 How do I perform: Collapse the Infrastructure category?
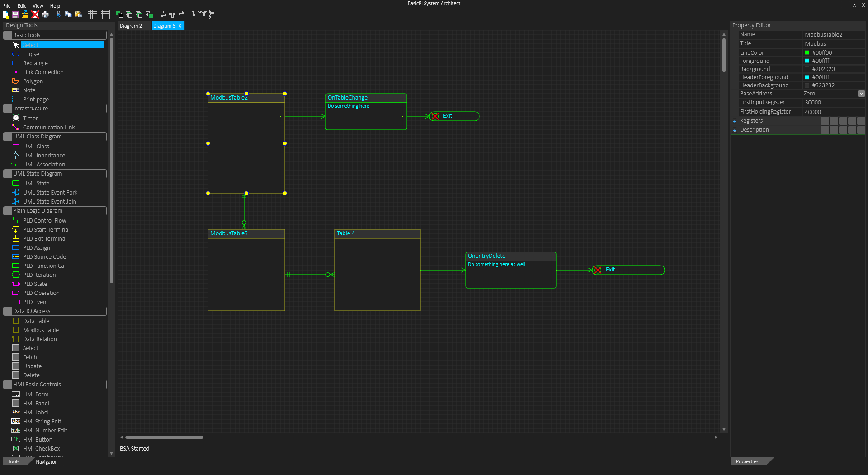click(7, 109)
